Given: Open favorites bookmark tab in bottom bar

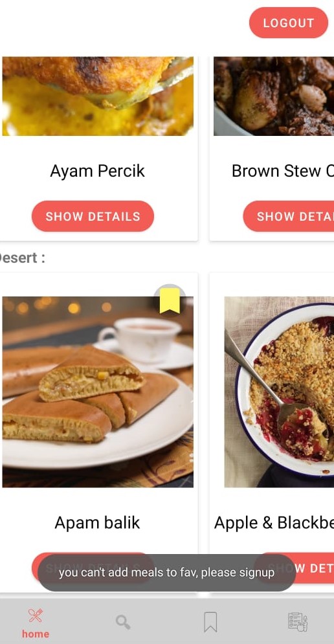Looking at the screenshot, I should (210, 622).
